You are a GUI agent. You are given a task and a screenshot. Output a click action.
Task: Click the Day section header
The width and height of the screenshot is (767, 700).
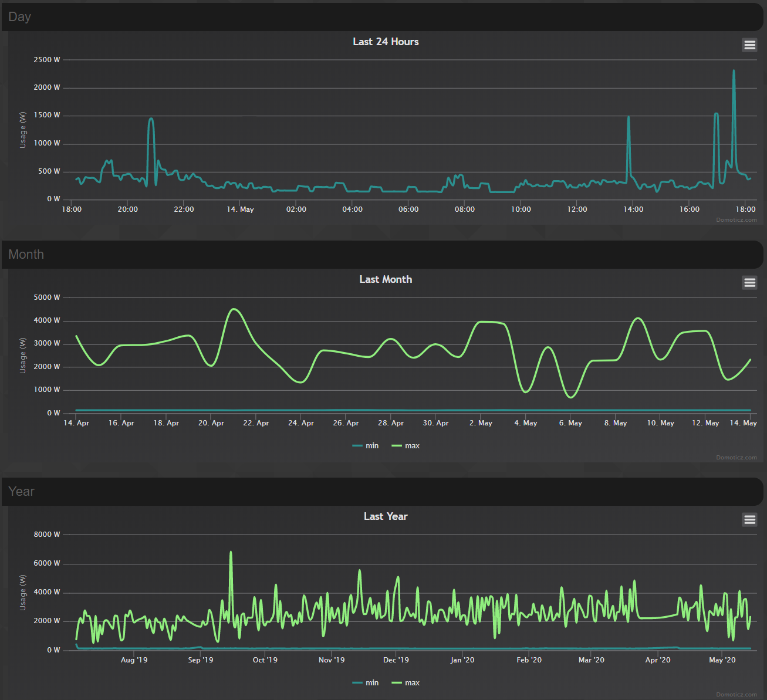pos(382,17)
